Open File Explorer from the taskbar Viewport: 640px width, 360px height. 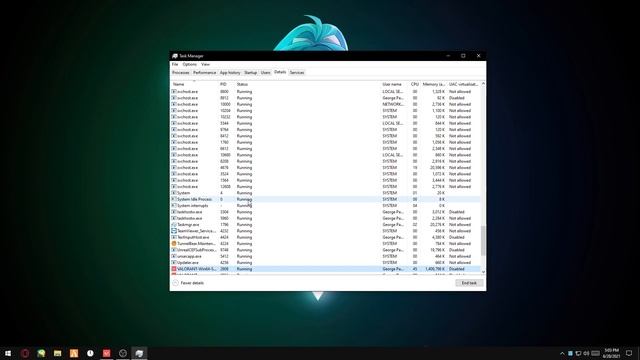pos(58,353)
